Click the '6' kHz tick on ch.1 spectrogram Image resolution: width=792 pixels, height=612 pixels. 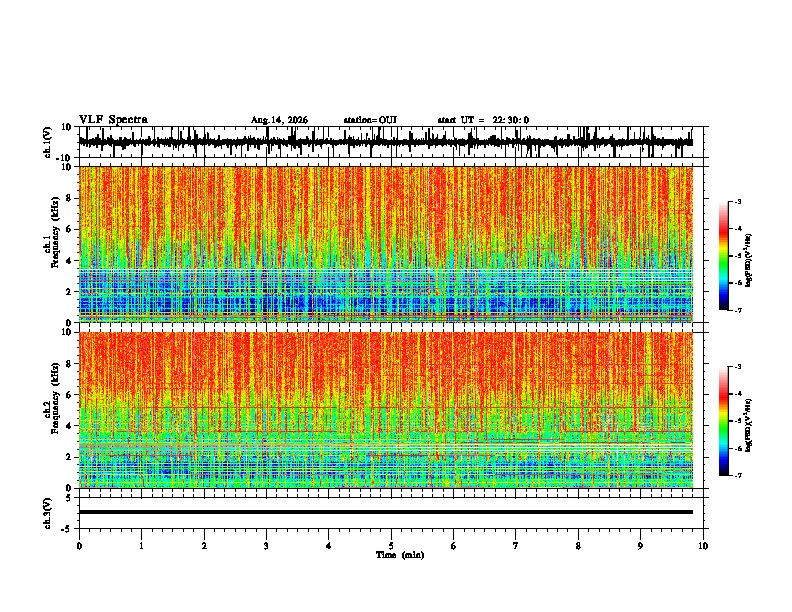click(69, 229)
